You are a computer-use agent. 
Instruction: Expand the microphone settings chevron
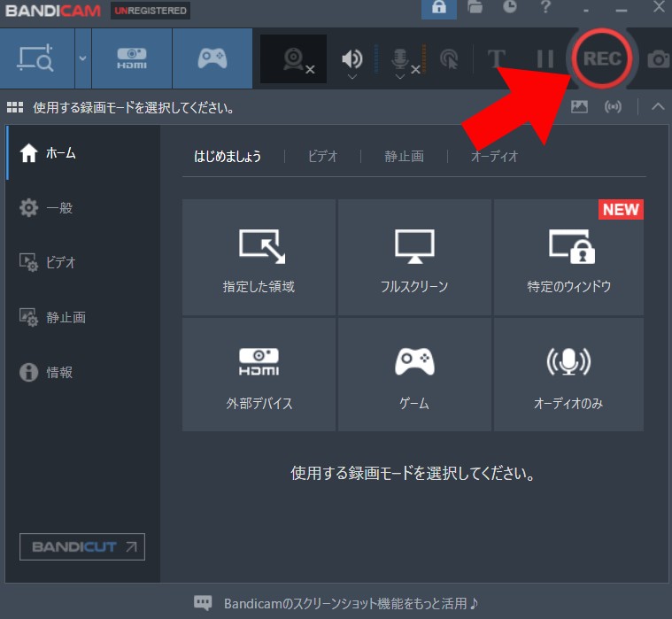pyautogui.click(x=400, y=77)
